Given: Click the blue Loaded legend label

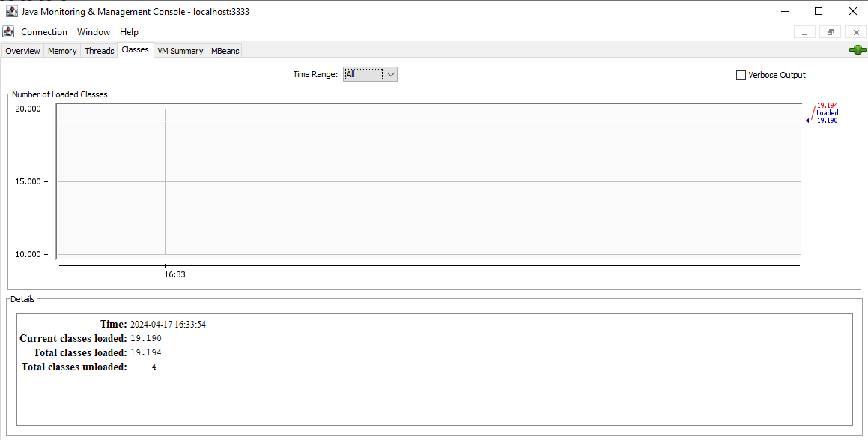Looking at the screenshot, I should (827, 113).
